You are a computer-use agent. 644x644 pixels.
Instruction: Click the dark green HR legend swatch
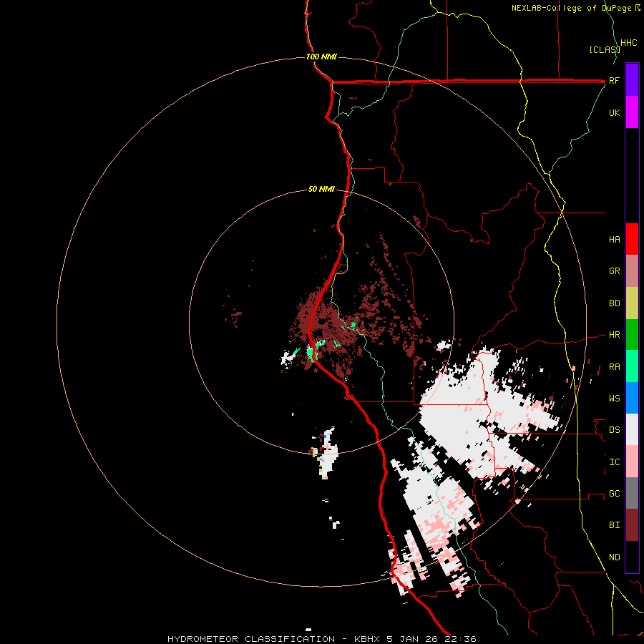(632, 335)
